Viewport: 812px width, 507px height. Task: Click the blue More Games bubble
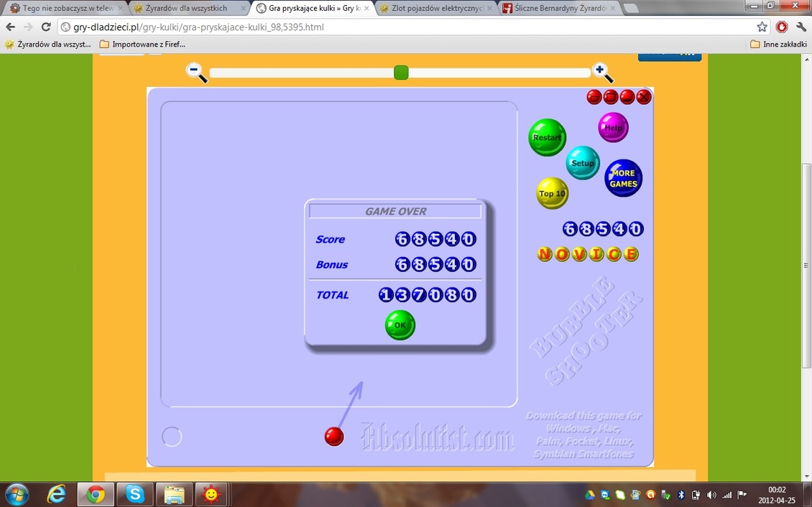pyautogui.click(x=623, y=178)
